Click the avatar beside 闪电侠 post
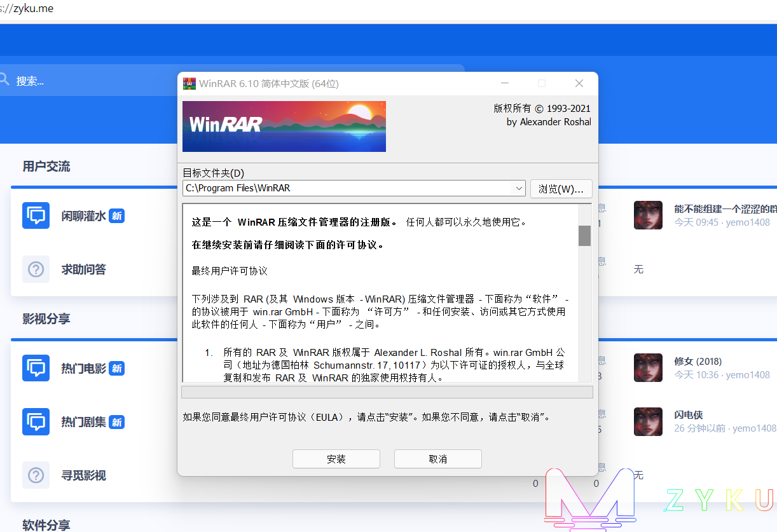The height and width of the screenshot is (532, 777). coord(648,421)
